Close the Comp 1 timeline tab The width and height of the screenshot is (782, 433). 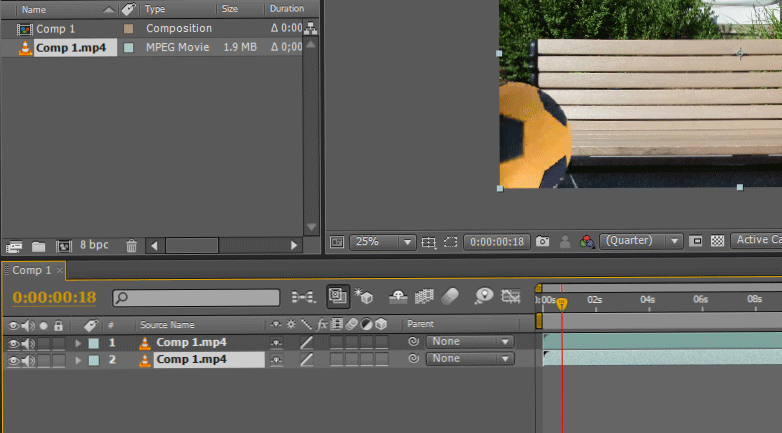coord(59,270)
